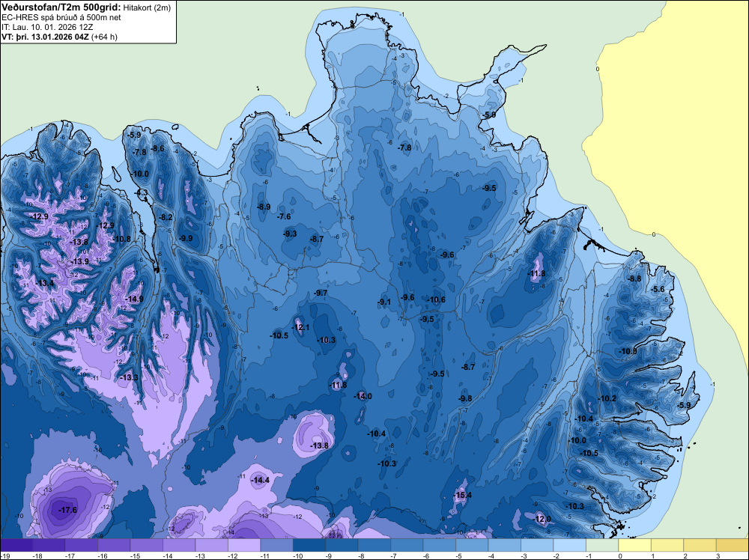Click the legend swatch between -1 and 0

pos(602,545)
